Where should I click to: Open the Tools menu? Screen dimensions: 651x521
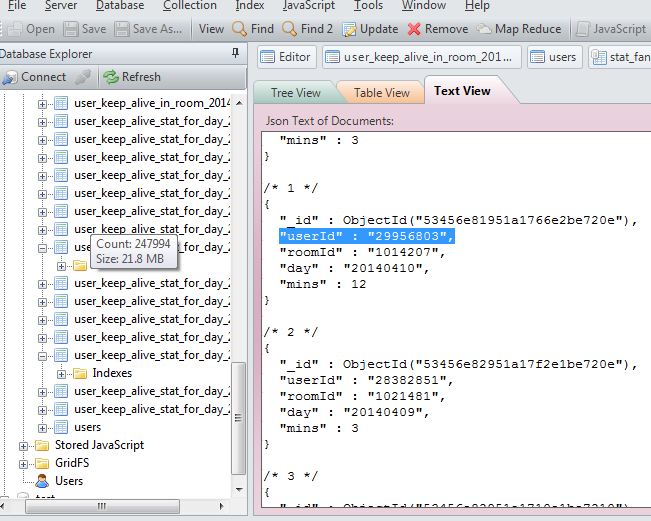coord(369,5)
